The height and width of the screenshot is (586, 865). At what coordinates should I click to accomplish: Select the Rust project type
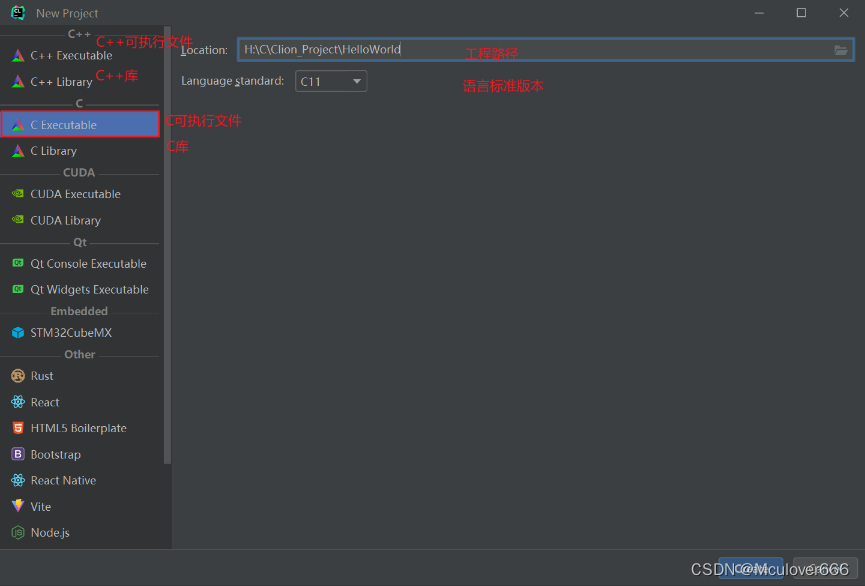pos(80,376)
